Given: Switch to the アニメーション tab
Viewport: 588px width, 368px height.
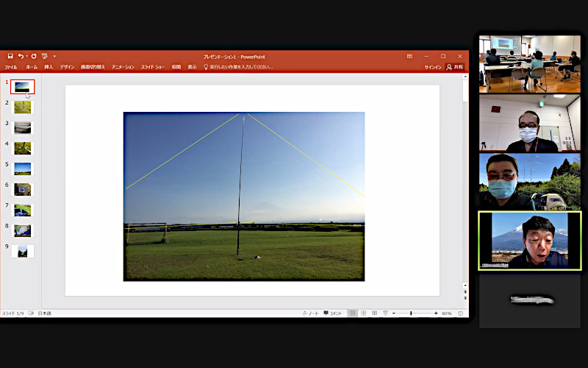Looking at the screenshot, I should click(x=123, y=67).
